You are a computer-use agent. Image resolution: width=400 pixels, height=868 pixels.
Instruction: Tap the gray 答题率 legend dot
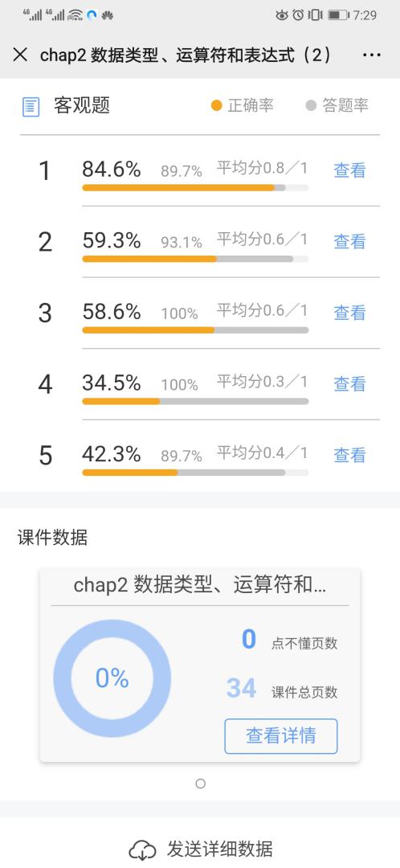point(311,105)
